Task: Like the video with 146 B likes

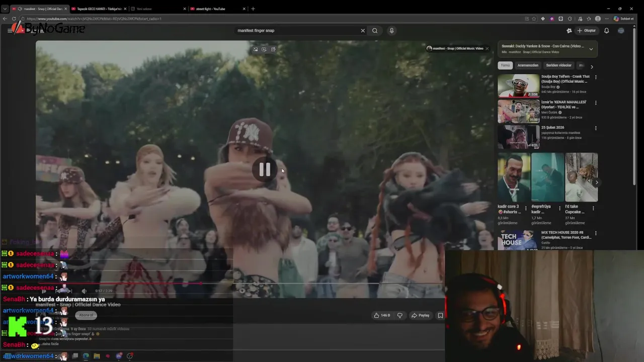Action: (x=382, y=315)
